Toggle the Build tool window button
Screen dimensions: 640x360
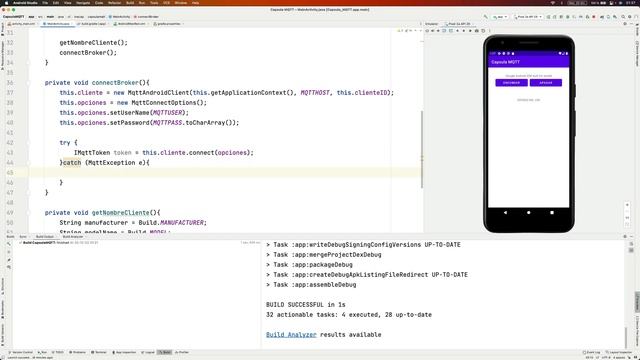[x=165, y=352]
